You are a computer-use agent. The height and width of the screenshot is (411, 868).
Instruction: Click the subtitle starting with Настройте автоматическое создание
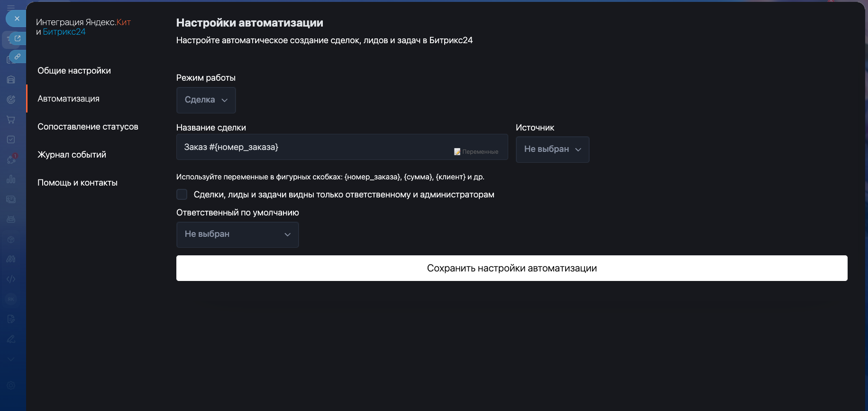pos(325,40)
